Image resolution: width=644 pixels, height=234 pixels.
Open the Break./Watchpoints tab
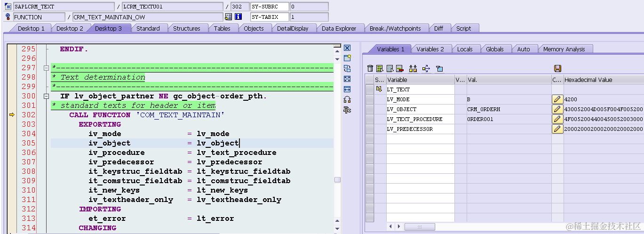point(395,29)
